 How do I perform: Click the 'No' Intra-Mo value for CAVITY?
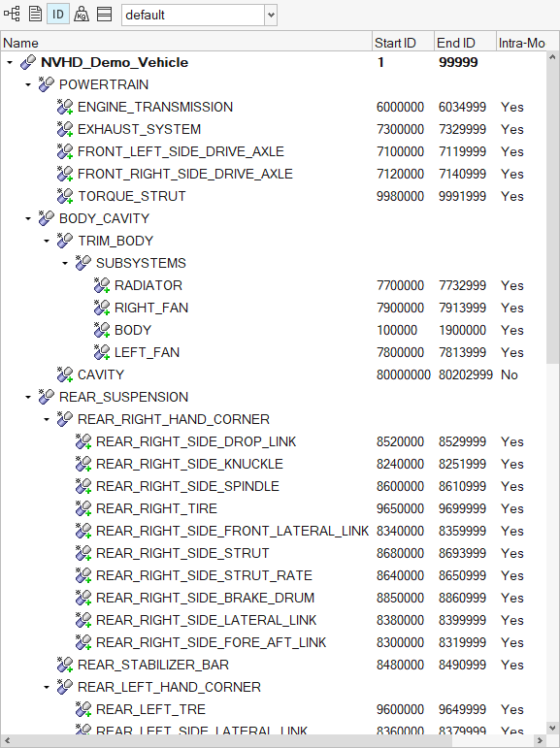(x=510, y=374)
